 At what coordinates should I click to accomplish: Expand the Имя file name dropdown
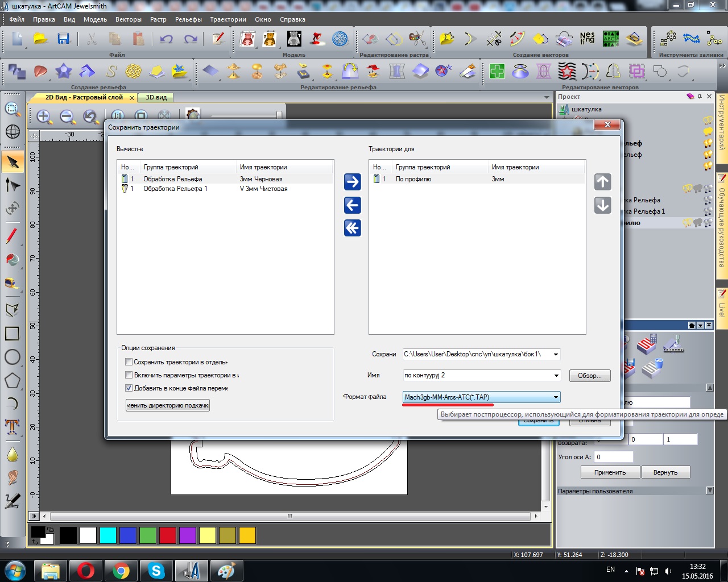click(x=556, y=375)
